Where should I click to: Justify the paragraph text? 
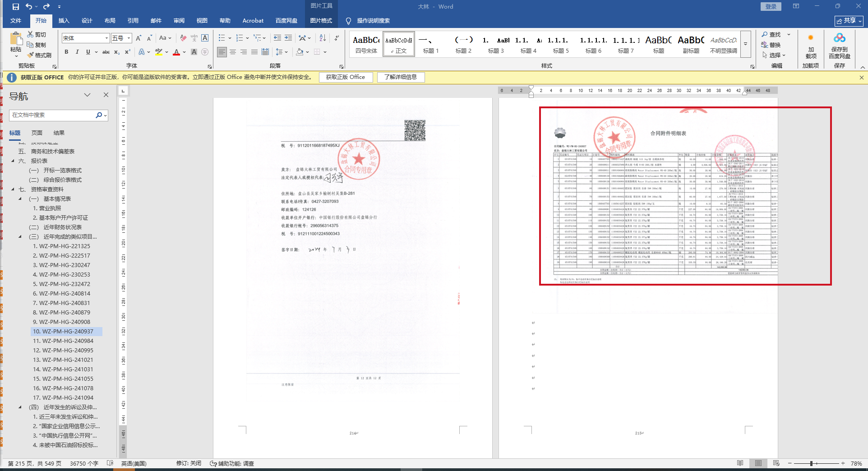(254, 52)
